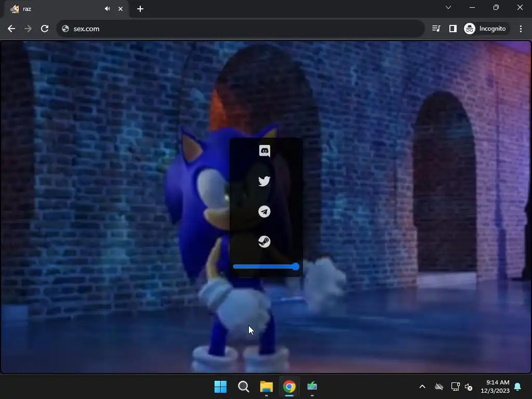Screen dimensions: 532x399
Task: Minimize the Chrome window
Action: (472, 7)
